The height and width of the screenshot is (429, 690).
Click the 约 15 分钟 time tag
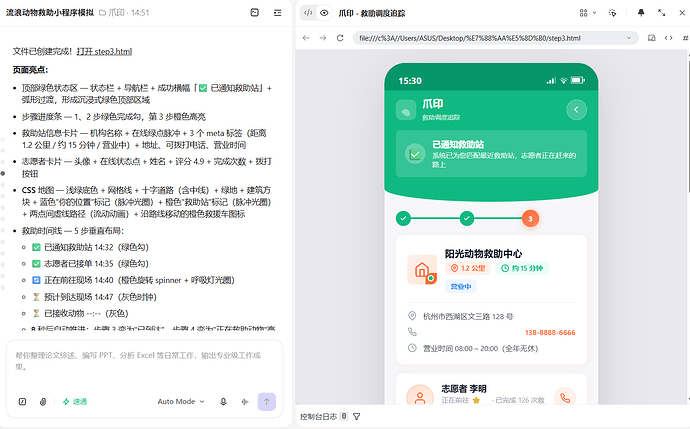tap(522, 268)
